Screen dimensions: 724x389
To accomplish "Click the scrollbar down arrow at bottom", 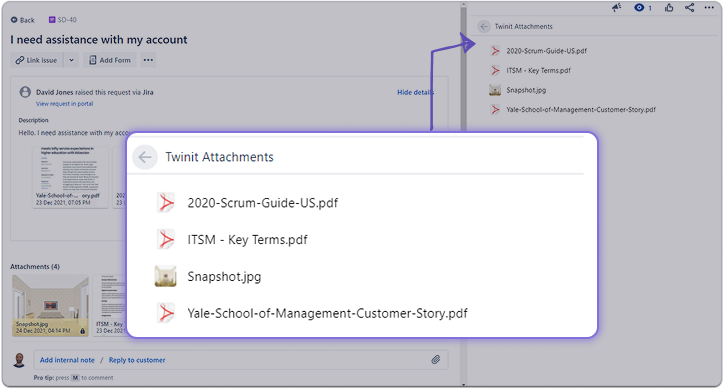I will [463, 385].
